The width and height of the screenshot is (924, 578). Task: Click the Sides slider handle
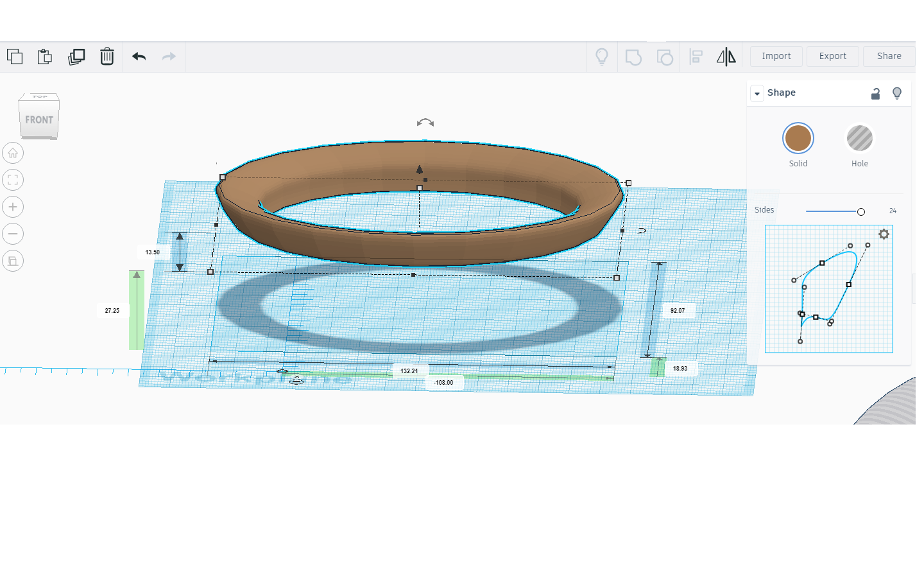click(x=861, y=212)
